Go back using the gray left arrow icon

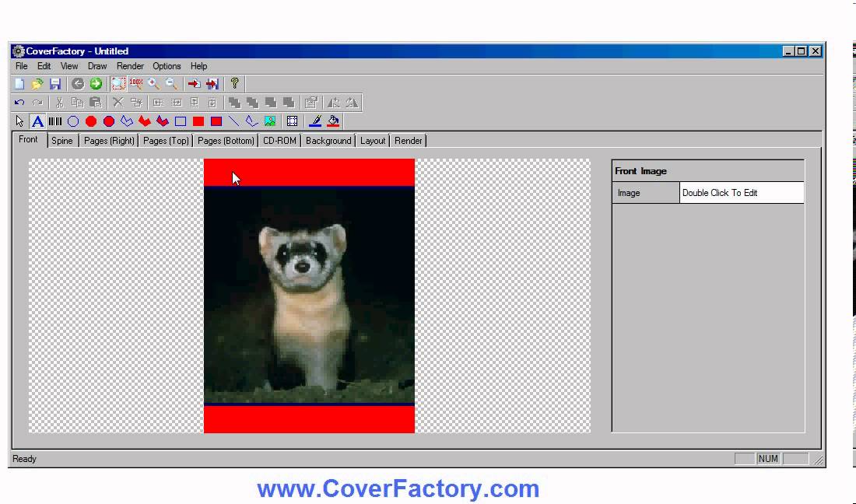(78, 83)
